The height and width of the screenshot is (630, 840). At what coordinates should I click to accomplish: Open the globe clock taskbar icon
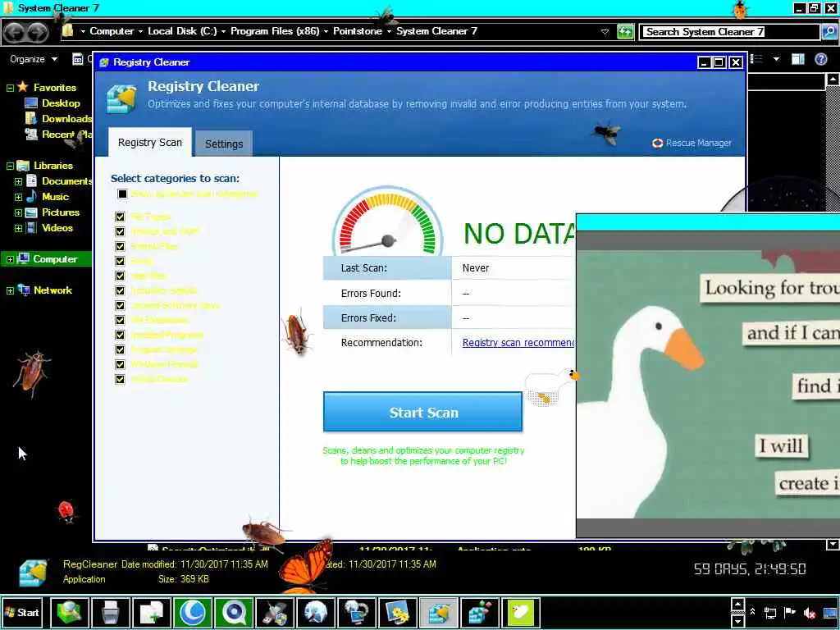(x=316, y=612)
